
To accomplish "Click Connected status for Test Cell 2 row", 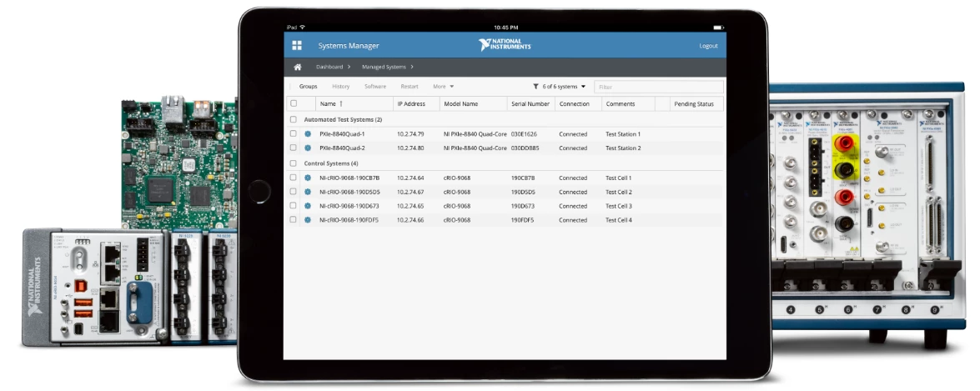I will (573, 192).
